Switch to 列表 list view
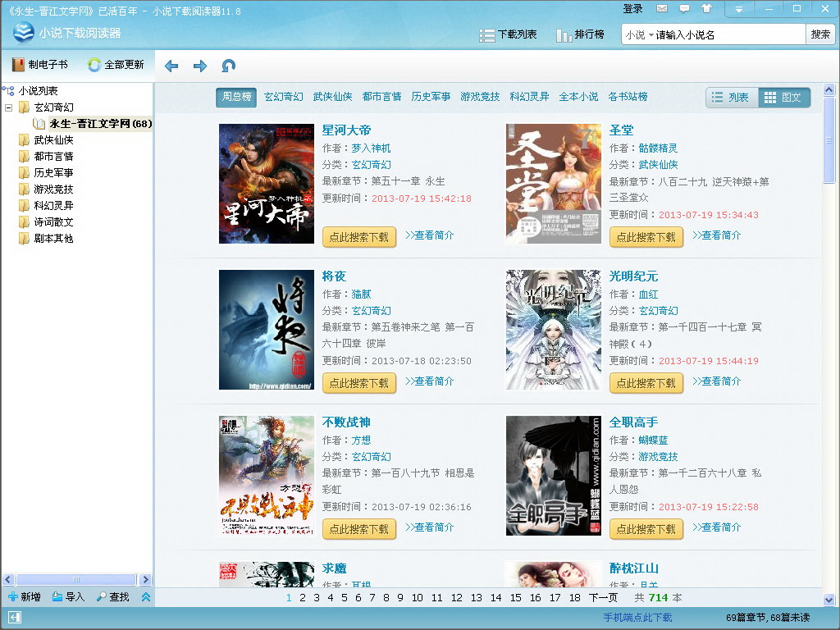840x630 pixels. (731, 98)
